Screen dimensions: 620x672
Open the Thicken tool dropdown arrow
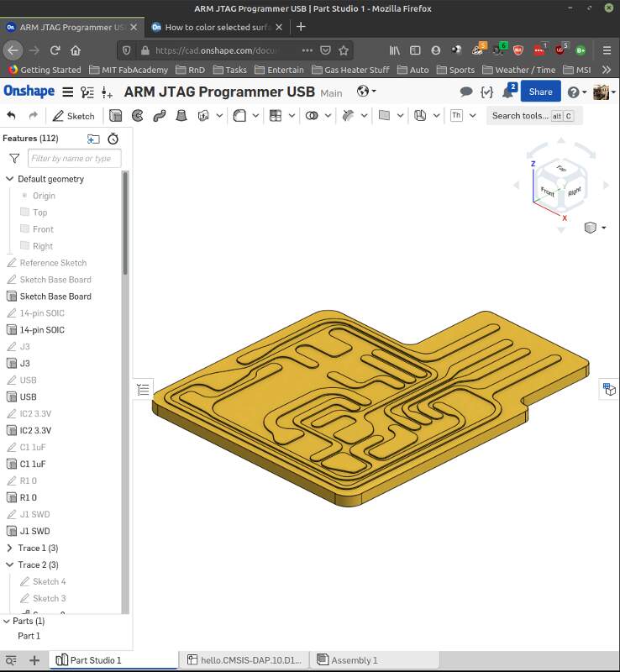tap(219, 116)
